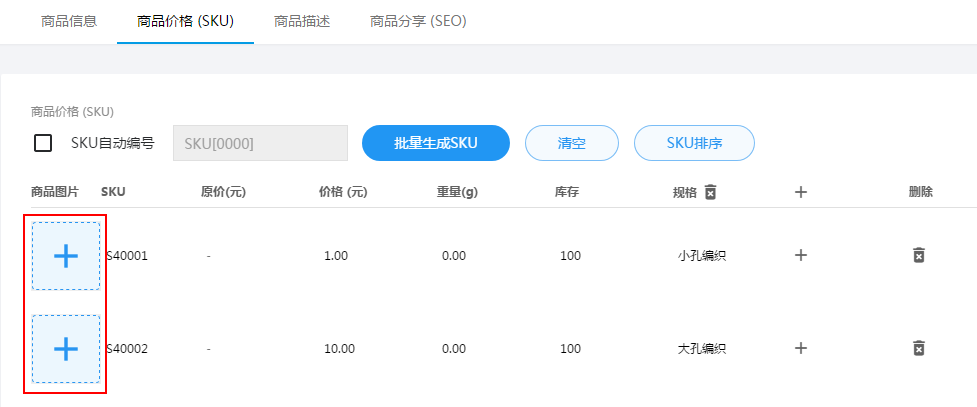
Task: Click plus icon in table header row
Action: 801,192
